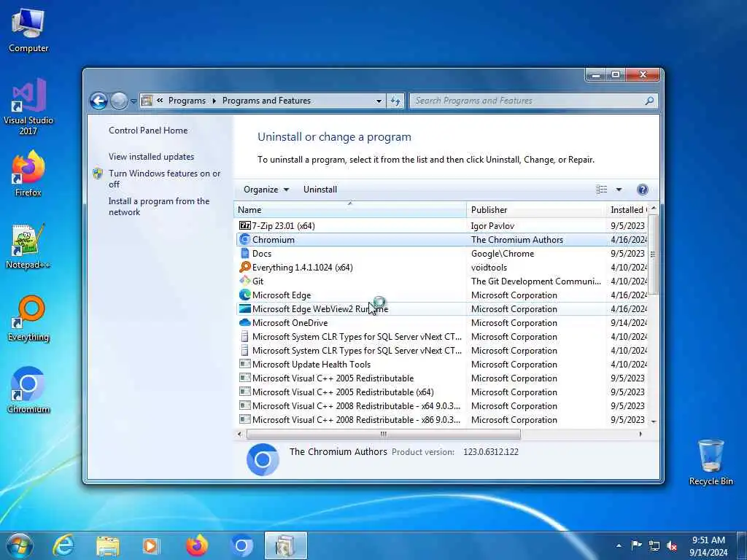
Task: Refresh the Programs and Features address bar
Action: 395,101
